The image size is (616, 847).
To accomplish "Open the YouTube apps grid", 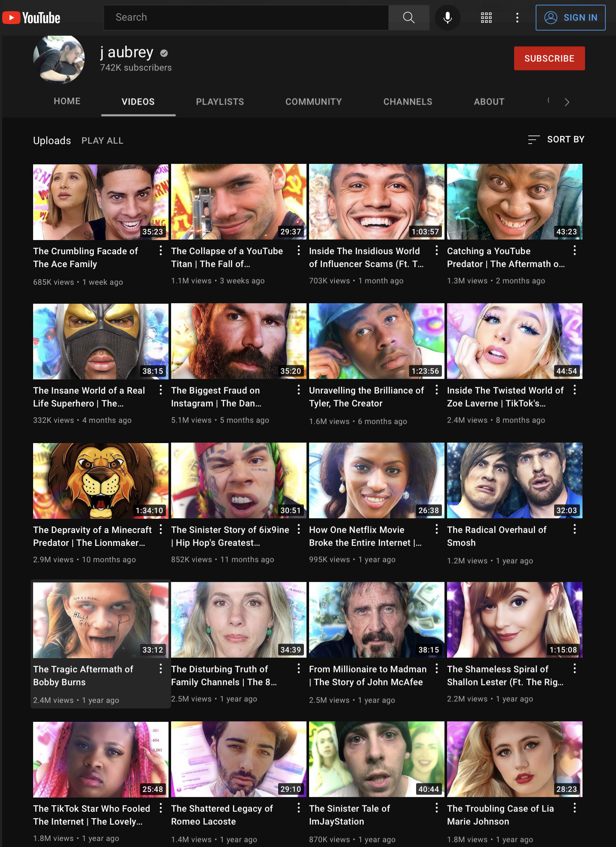I will pyautogui.click(x=486, y=18).
